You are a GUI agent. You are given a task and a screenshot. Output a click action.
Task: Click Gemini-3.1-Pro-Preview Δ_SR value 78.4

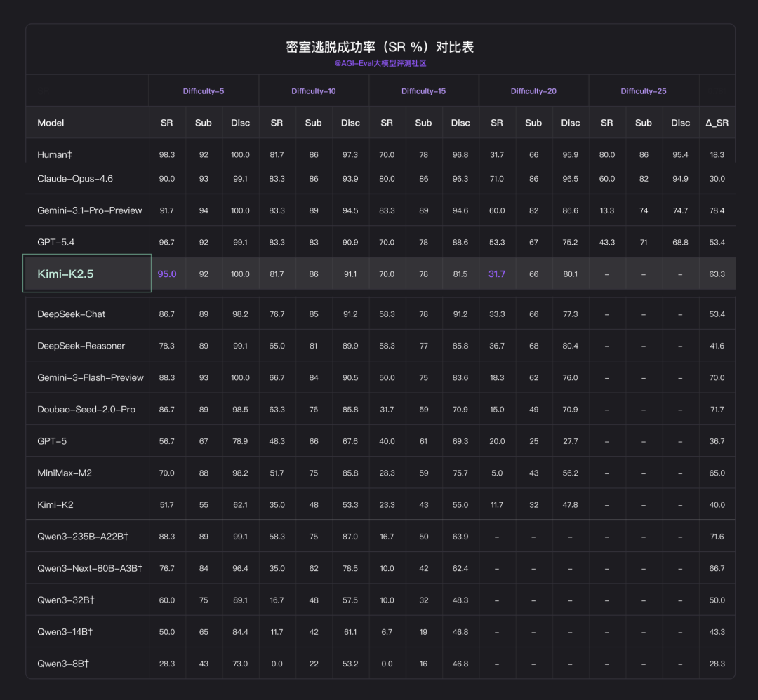point(717,210)
